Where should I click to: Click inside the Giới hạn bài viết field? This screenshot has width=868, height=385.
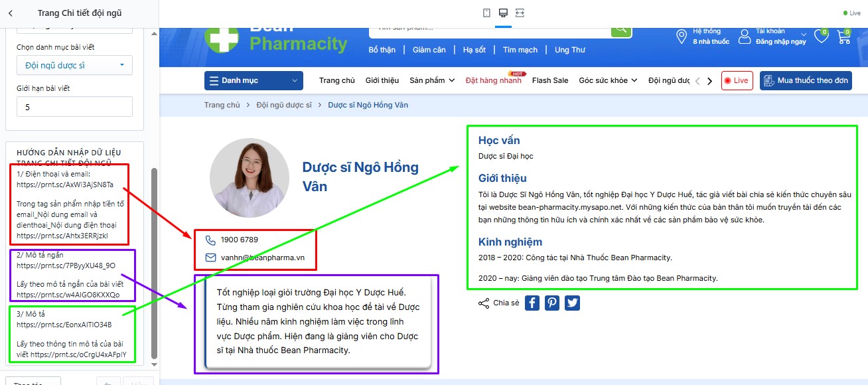click(74, 107)
